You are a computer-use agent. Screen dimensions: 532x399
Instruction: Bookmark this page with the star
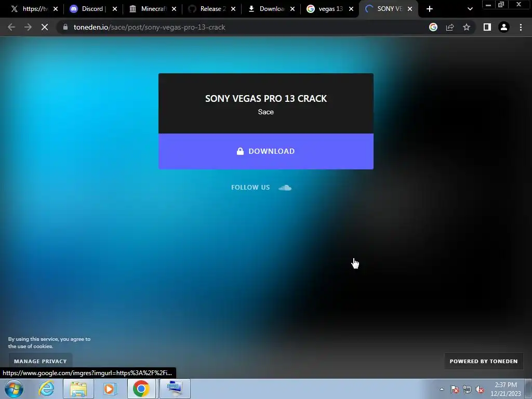click(x=467, y=27)
